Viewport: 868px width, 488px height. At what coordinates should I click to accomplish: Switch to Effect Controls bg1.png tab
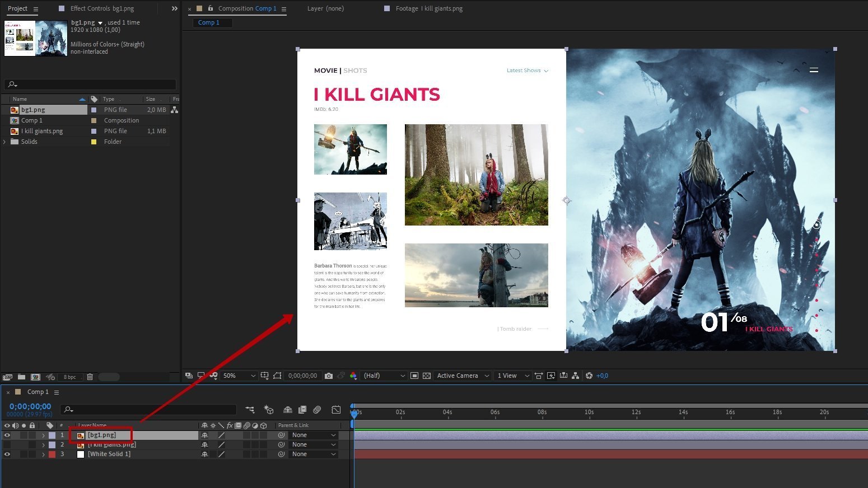tap(102, 8)
